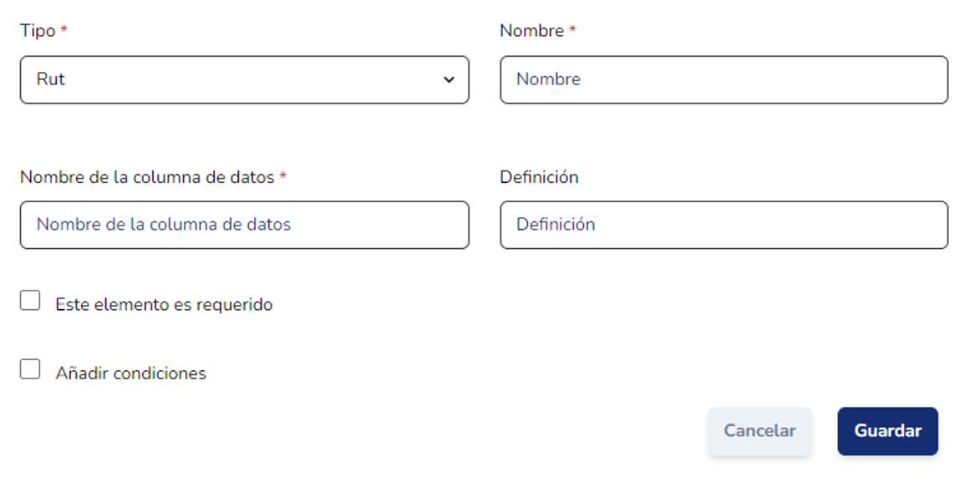The height and width of the screenshot is (477, 980).
Task: Click the 'Nombre de la columna de datos' label
Action: 147,177
